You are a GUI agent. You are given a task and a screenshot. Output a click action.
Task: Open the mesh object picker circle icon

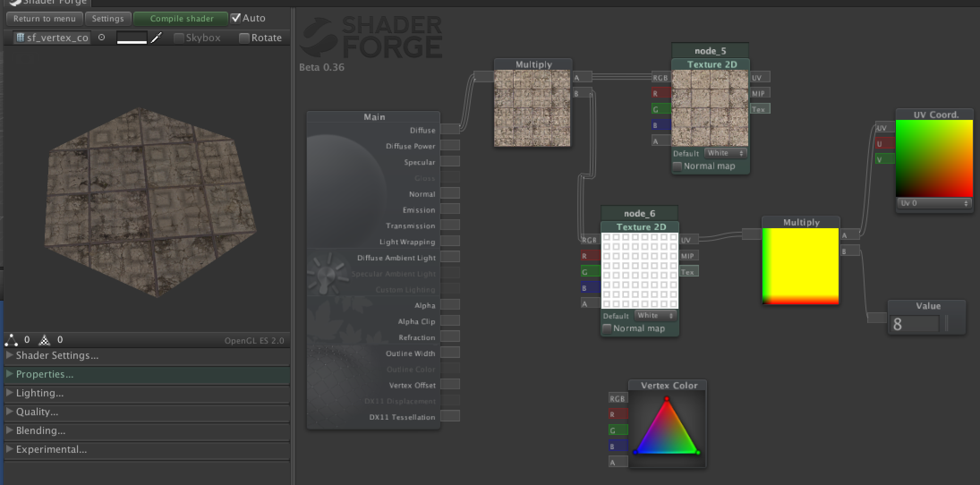102,38
